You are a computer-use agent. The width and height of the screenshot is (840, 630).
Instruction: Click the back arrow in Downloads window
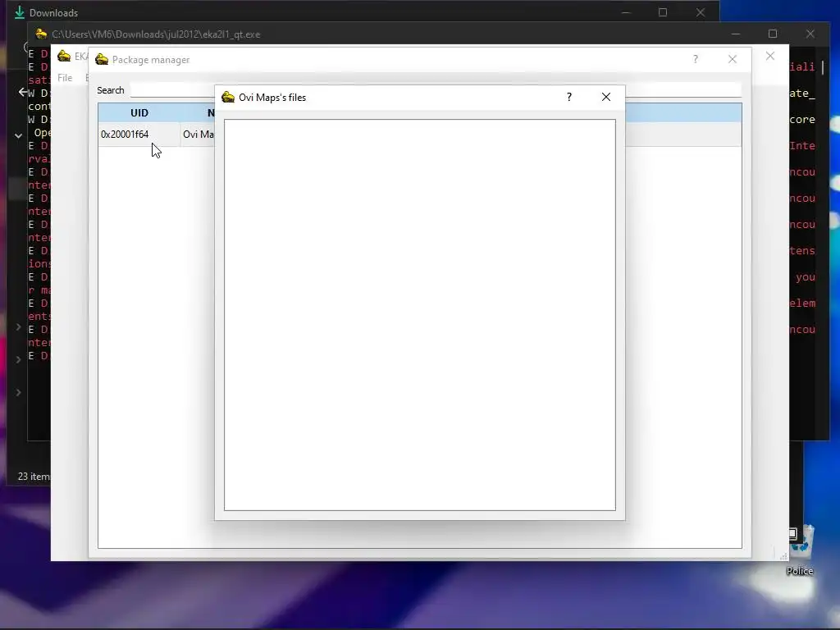(x=22, y=92)
